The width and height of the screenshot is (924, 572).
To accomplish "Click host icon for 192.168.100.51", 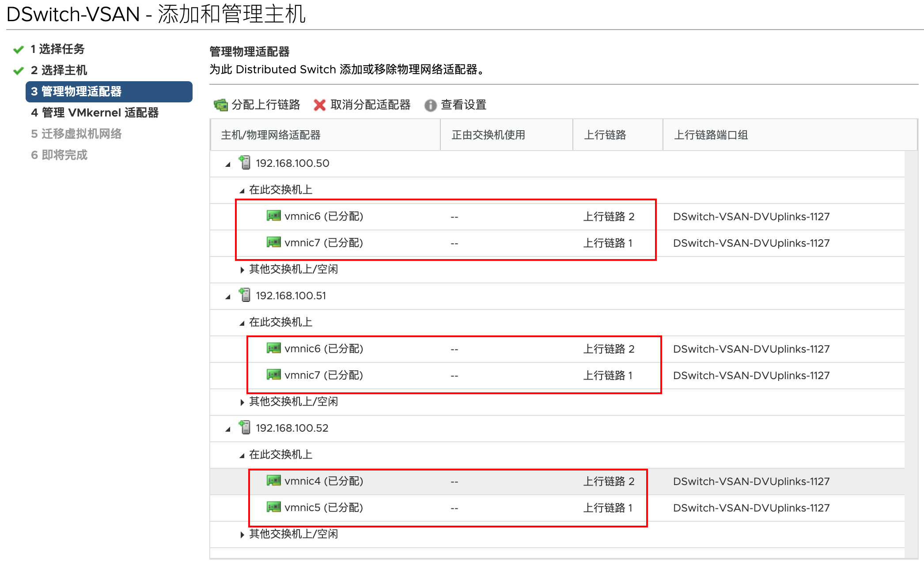I will (x=245, y=295).
